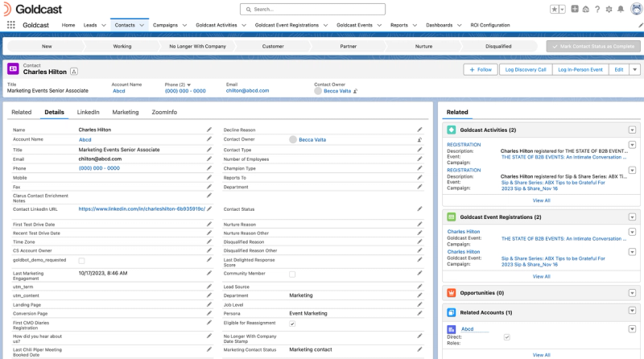The width and height of the screenshot is (644, 359).
Task: Open the chilton@abcd.com email link in header
Action: click(247, 91)
